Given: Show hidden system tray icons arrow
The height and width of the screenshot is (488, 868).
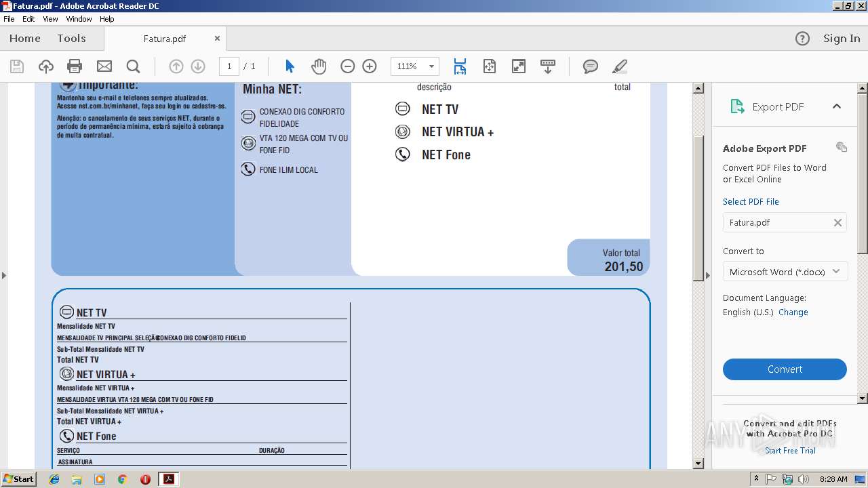Looking at the screenshot, I should [x=757, y=479].
